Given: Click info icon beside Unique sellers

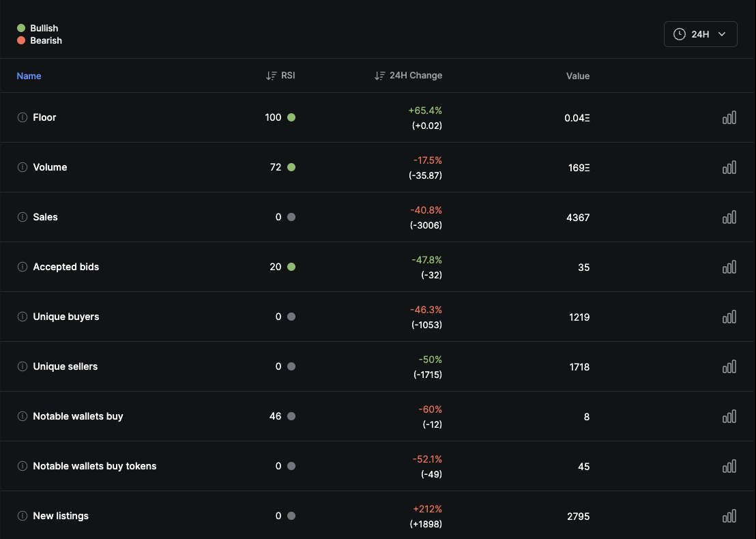Looking at the screenshot, I should click(x=22, y=366).
